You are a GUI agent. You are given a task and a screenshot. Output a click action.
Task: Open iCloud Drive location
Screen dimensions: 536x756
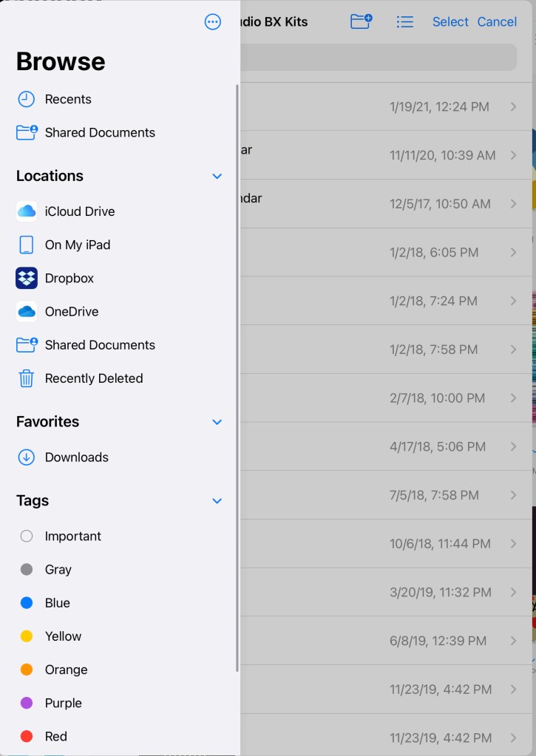tap(79, 211)
